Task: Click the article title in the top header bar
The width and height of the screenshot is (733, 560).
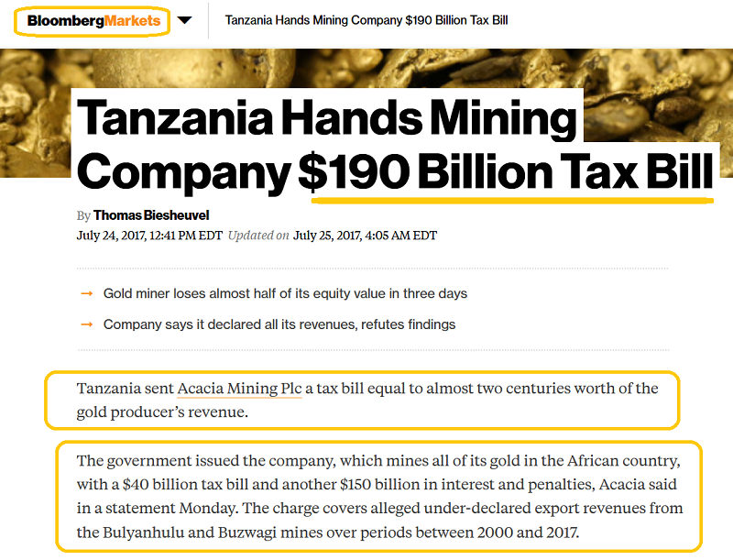Action: click(366, 20)
